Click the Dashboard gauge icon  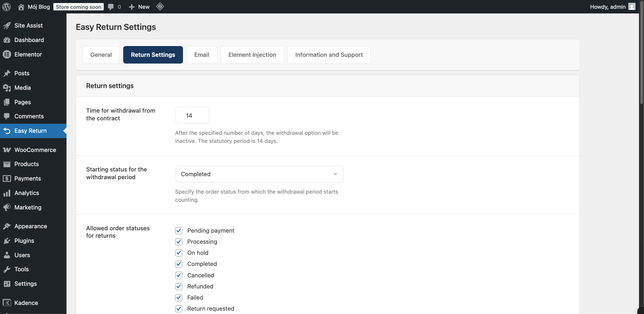tap(7, 40)
